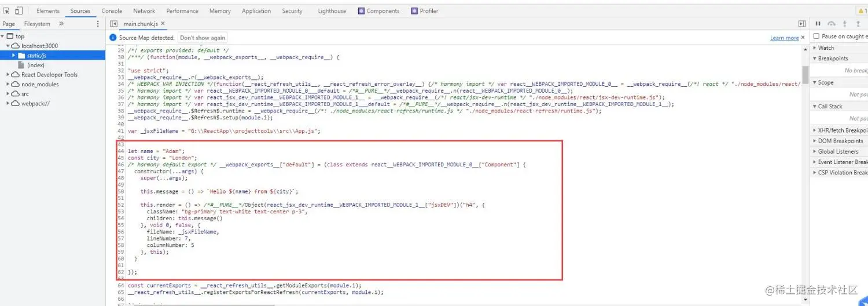
Task: Click line number 44 gutter
Action: click(121, 151)
